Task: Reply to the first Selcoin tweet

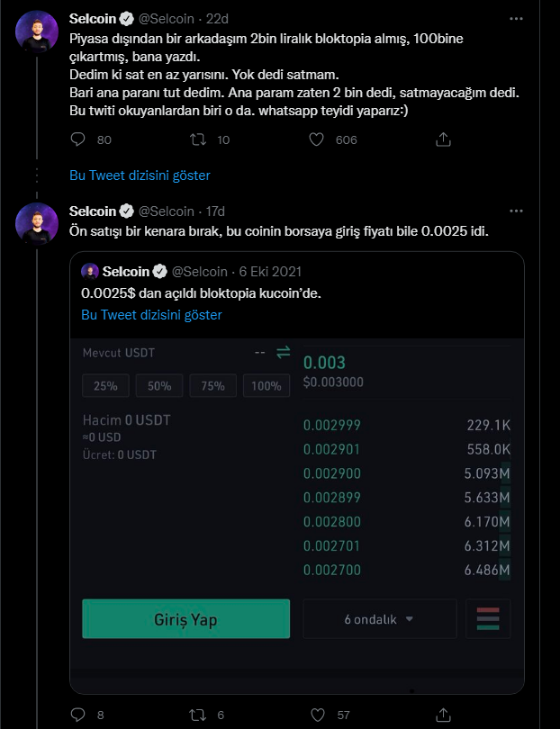Action: 78,139
